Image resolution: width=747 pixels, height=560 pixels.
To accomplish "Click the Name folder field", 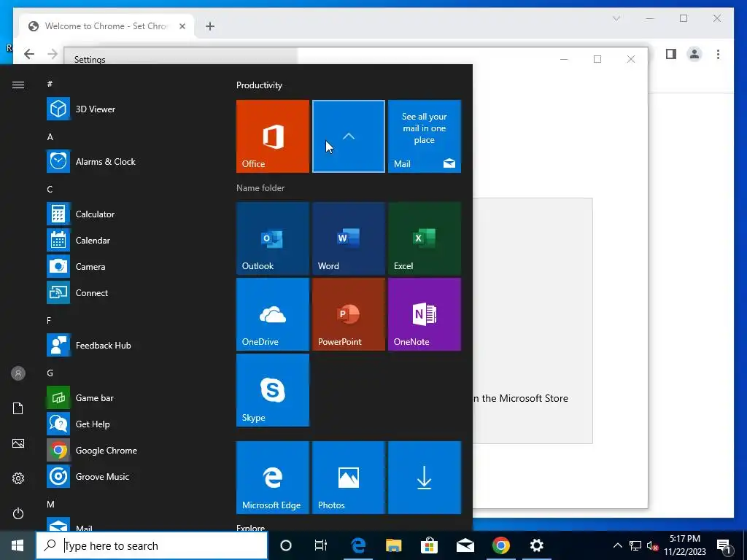I will pyautogui.click(x=260, y=188).
